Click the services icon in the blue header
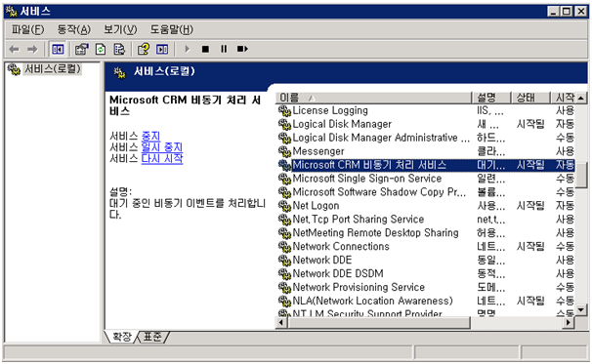 click(x=120, y=72)
